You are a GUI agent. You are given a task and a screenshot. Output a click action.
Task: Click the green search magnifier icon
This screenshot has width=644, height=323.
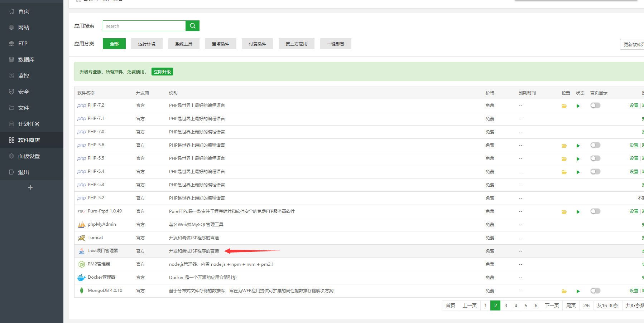tap(192, 26)
